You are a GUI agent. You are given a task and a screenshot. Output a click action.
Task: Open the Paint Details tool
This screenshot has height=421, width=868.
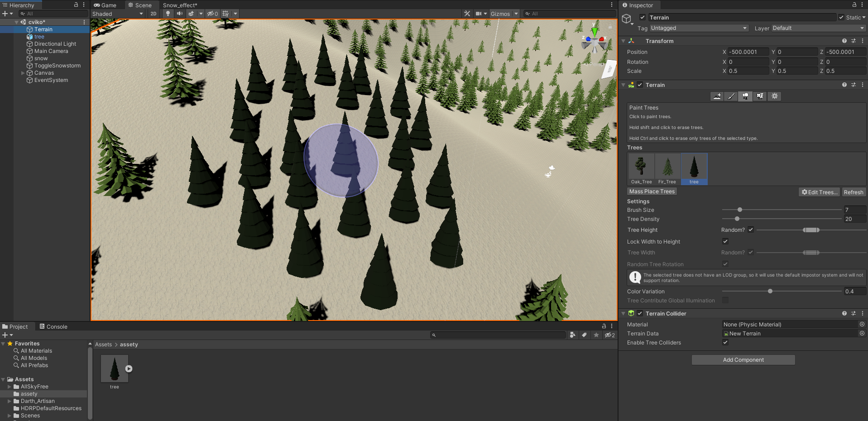click(x=760, y=96)
